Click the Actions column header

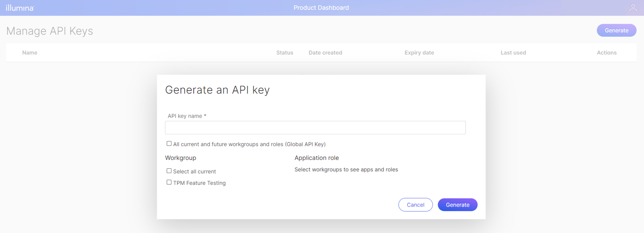pyautogui.click(x=607, y=52)
